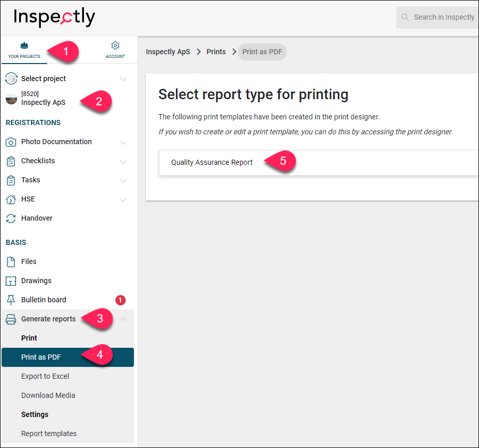Choose the Quality Assurance Report template
This screenshot has height=448, width=479.
pyautogui.click(x=319, y=163)
